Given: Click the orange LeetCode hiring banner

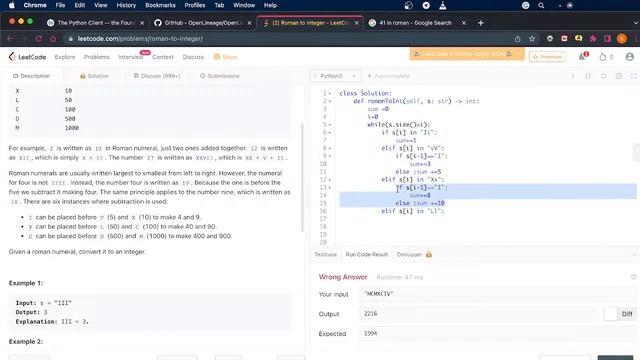Looking at the screenshot, I should tap(467, 54).
